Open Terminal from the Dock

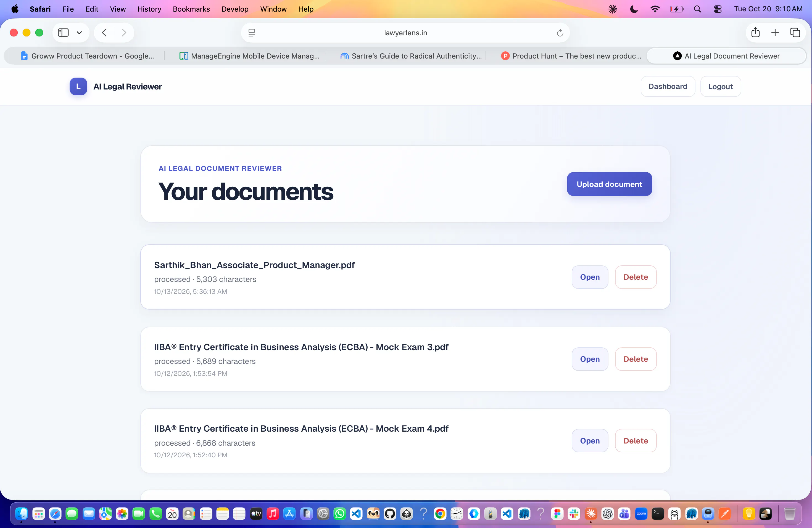pos(658,513)
